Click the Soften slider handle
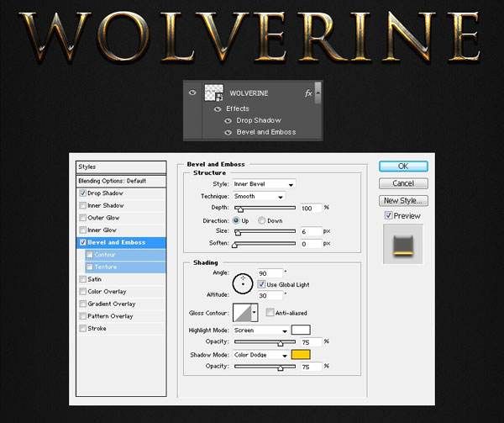504x423 pixels. [x=234, y=246]
